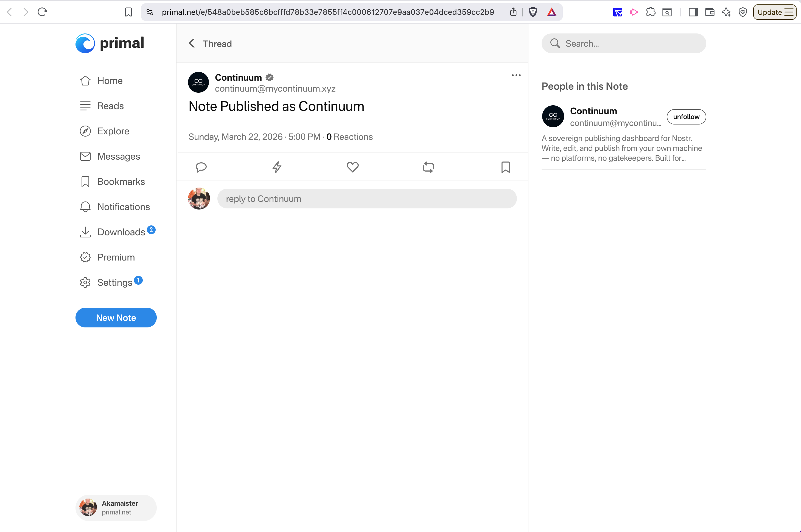Image resolution: width=801 pixels, height=532 pixels.
Task: Repost the note using arrows icon
Action: coord(428,167)
